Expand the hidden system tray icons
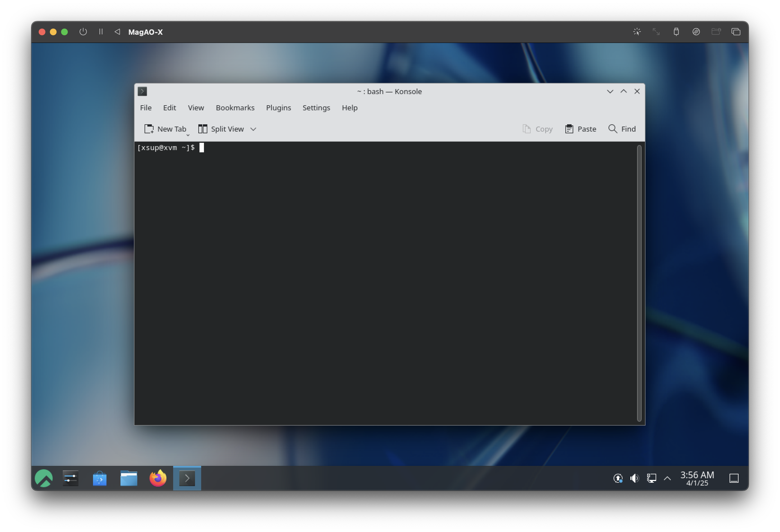Viewport: 780px width, 532px height. coord(667,478)
